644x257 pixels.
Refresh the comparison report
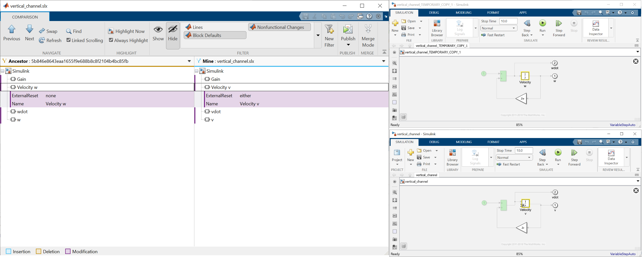pos(50,40)
